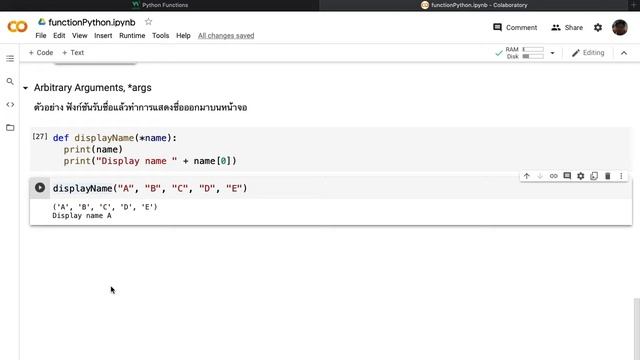This screenshot has width=640, height=360.
Task: Collapse the header with the chevron
Action: pyautogui.click(x=624, y=53)
